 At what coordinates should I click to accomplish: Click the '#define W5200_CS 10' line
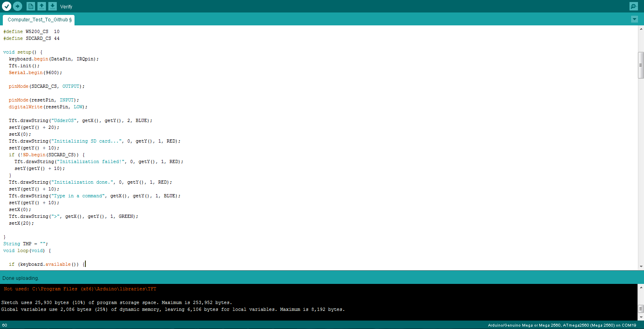[x=31, y=31]
